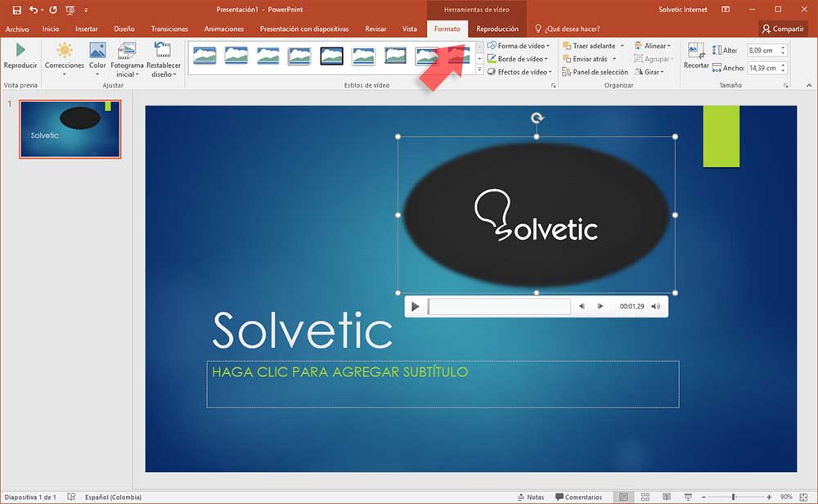Start slideshow from status bar icon
The image size is (818, 504).
point(688,497)
